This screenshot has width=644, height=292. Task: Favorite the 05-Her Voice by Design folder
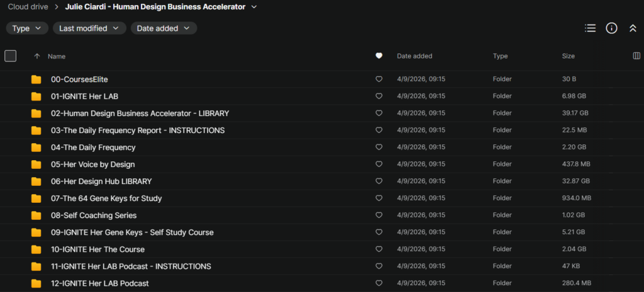(379, 165)
